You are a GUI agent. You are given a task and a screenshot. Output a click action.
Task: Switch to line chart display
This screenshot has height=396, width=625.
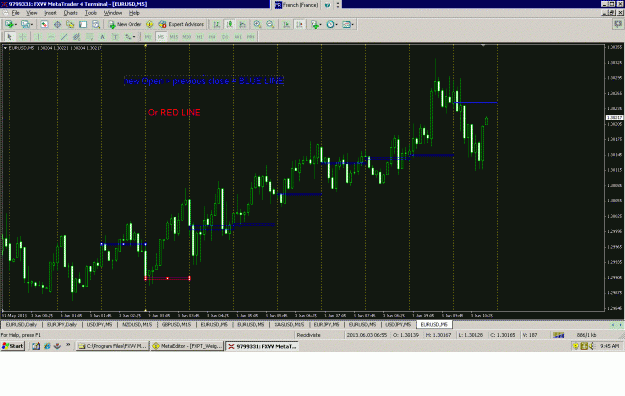click(242, 24)
